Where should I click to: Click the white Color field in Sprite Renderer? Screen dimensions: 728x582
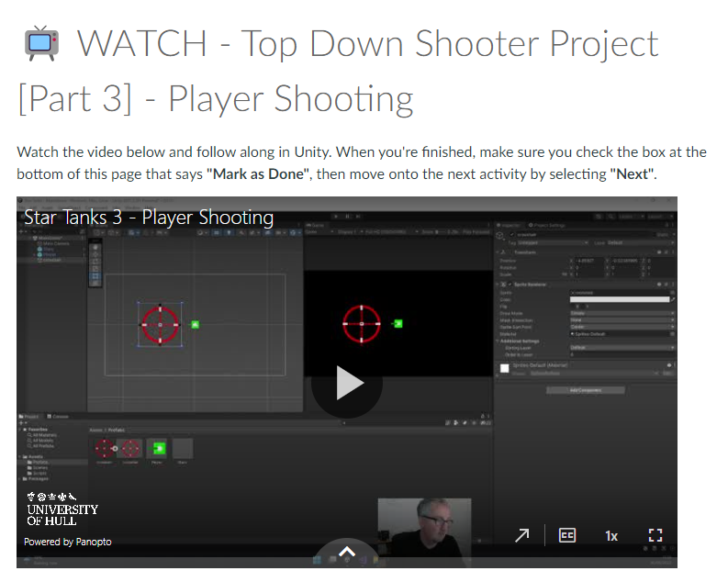click(x=619, y=299)
